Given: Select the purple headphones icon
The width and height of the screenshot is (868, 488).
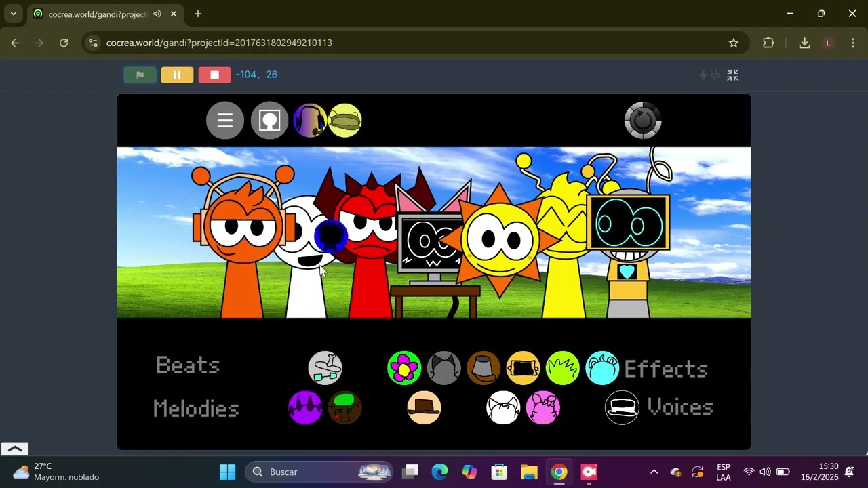Looking at the screenshot, I should [310, 121].
